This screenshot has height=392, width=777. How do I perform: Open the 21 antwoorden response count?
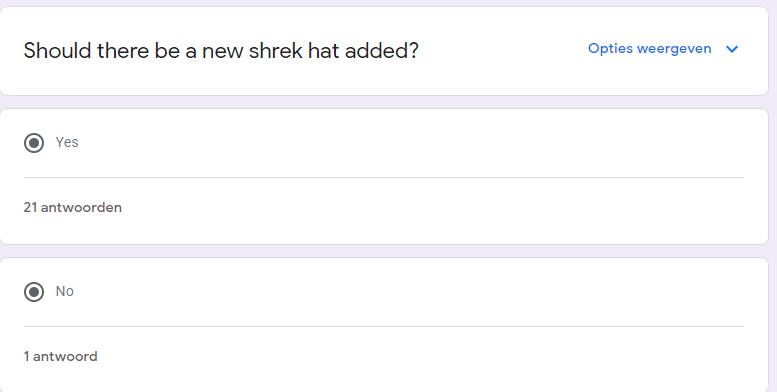click(x=72, y=207)
